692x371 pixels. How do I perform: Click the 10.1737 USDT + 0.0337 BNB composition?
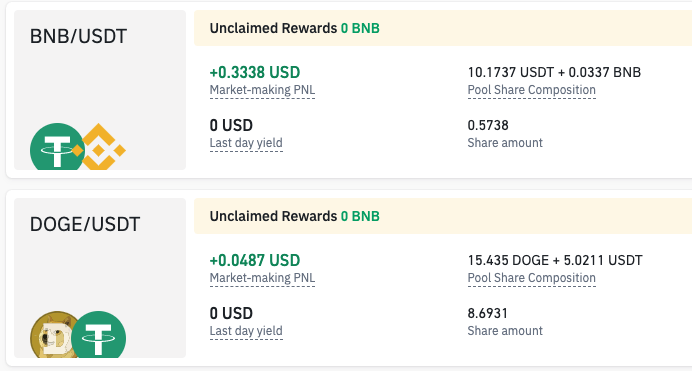pos(554,72)
